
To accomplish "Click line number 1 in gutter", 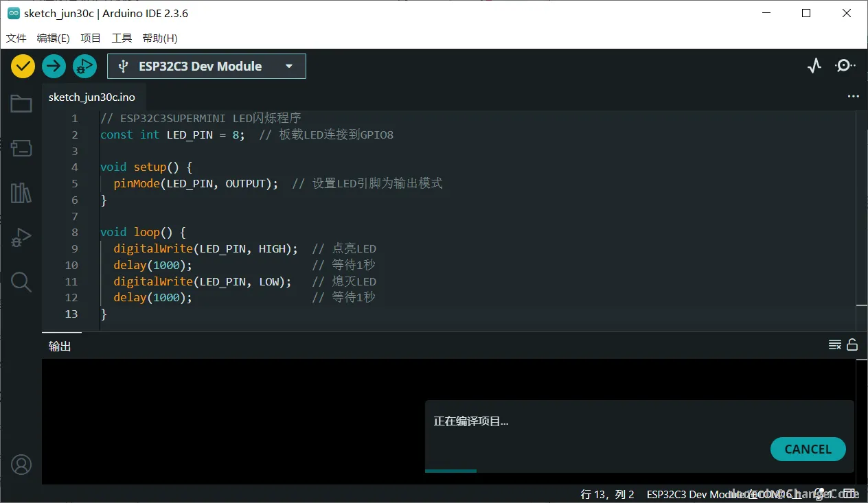I will (x=75, y=118).
